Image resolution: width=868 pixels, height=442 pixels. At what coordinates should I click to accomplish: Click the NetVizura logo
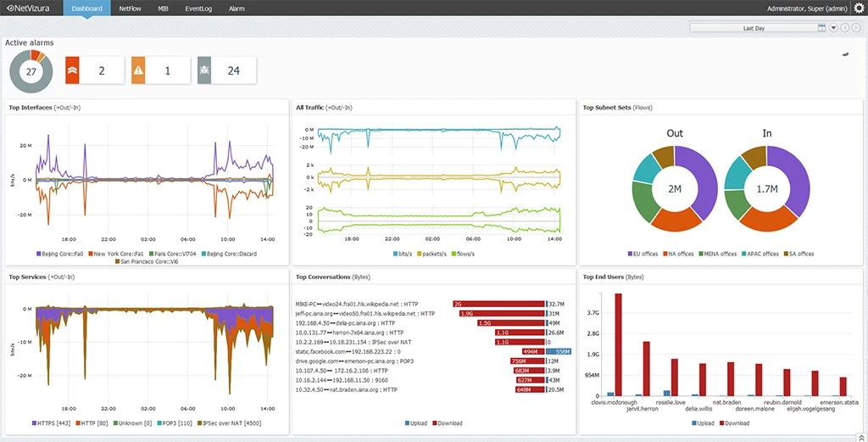(x=31, y=8)
